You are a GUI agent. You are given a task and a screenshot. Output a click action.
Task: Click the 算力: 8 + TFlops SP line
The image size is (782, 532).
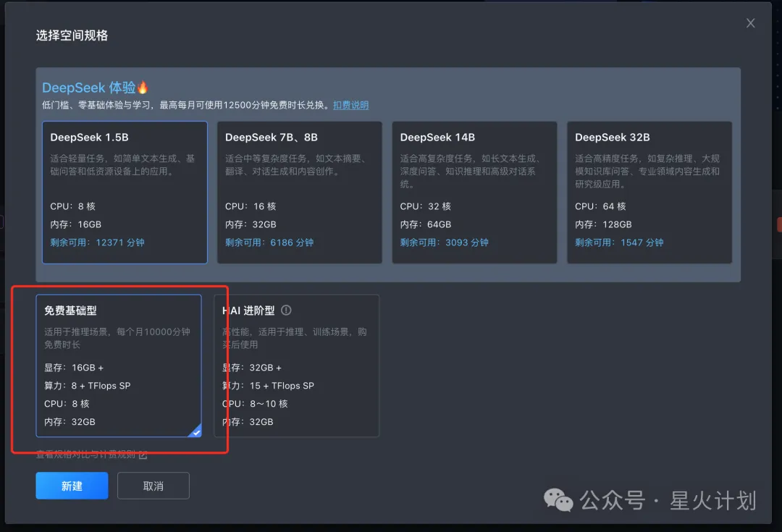88,385
